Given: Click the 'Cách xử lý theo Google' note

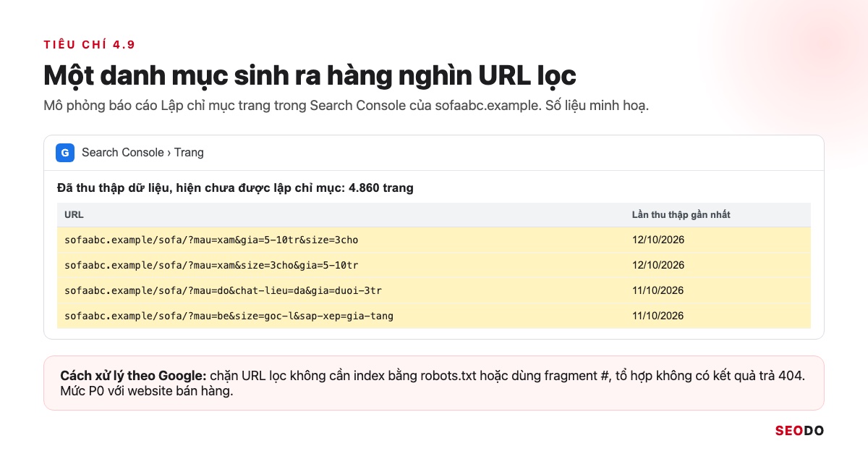Looking at the screenshot, I should pos(434,383).
